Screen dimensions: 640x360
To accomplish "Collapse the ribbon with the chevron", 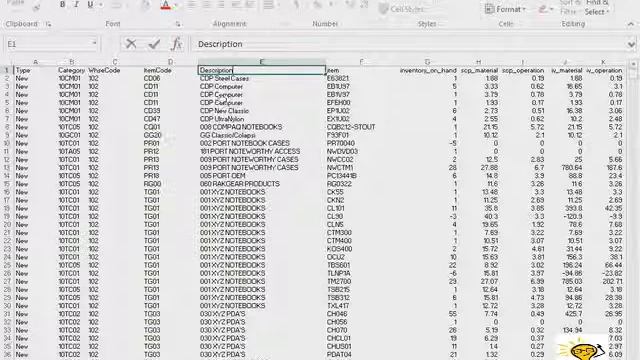I will point(631,24).
